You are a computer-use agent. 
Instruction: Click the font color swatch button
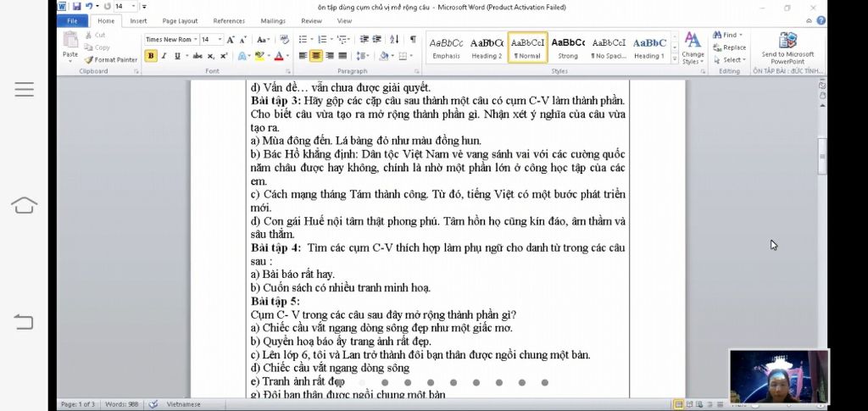[x=278, y=56]
